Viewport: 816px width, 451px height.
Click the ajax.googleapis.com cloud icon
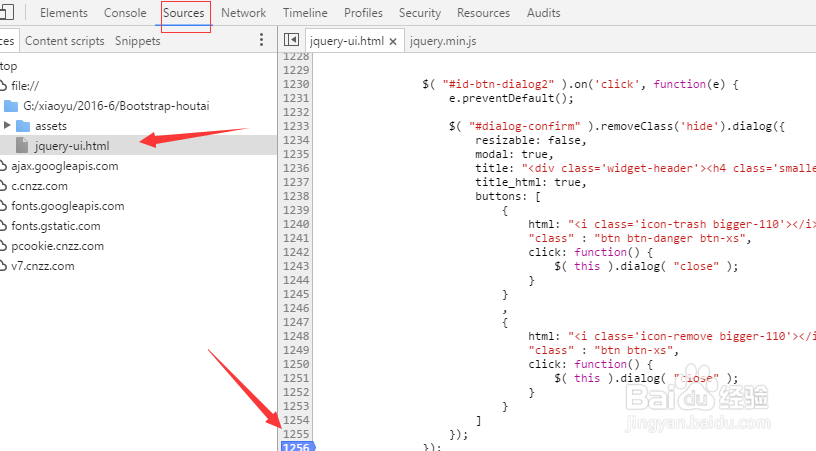[x=3, y=166]
